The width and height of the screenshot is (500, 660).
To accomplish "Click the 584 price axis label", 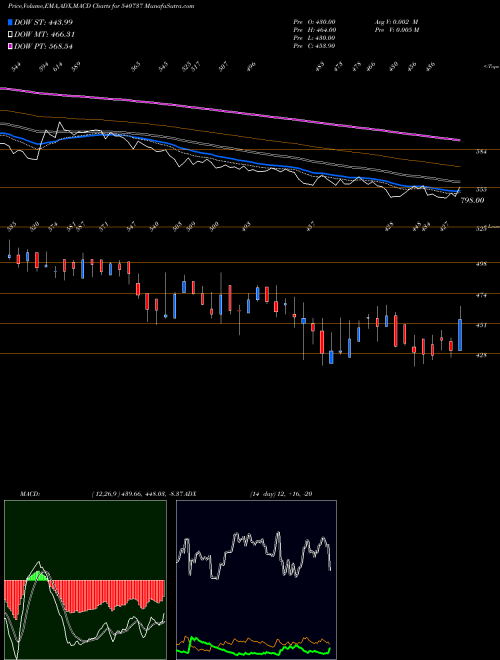I will pos(481,152).
